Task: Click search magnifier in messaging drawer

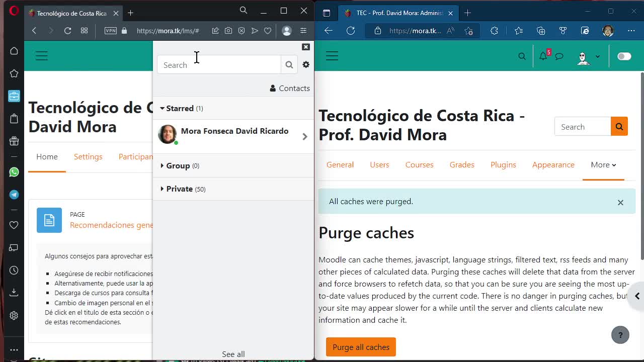Action: pos(289,64)
